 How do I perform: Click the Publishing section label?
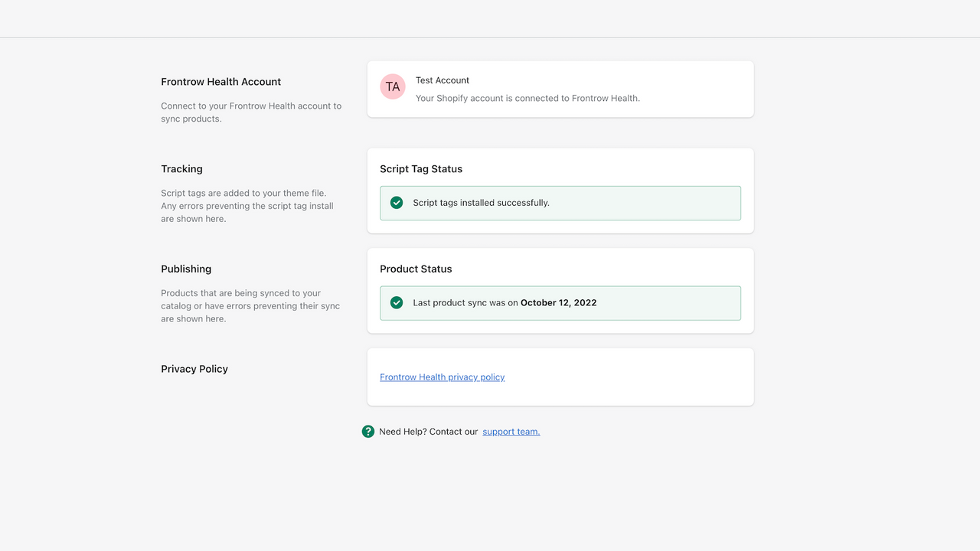[186, 269]
